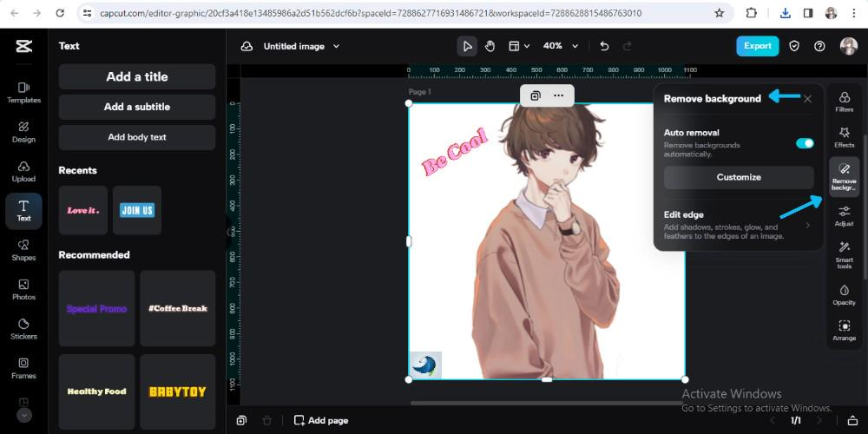Open the Templates sidebar panel
The width and height of the screenshot is (868, 434).
23,93
